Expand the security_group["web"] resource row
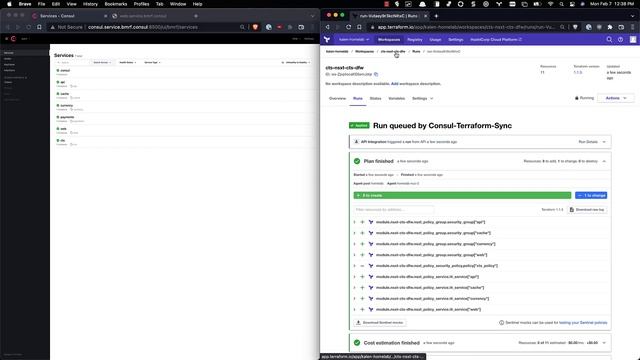Image resolution: width=640 pixels, height=360 pixels. coord(354,255)
